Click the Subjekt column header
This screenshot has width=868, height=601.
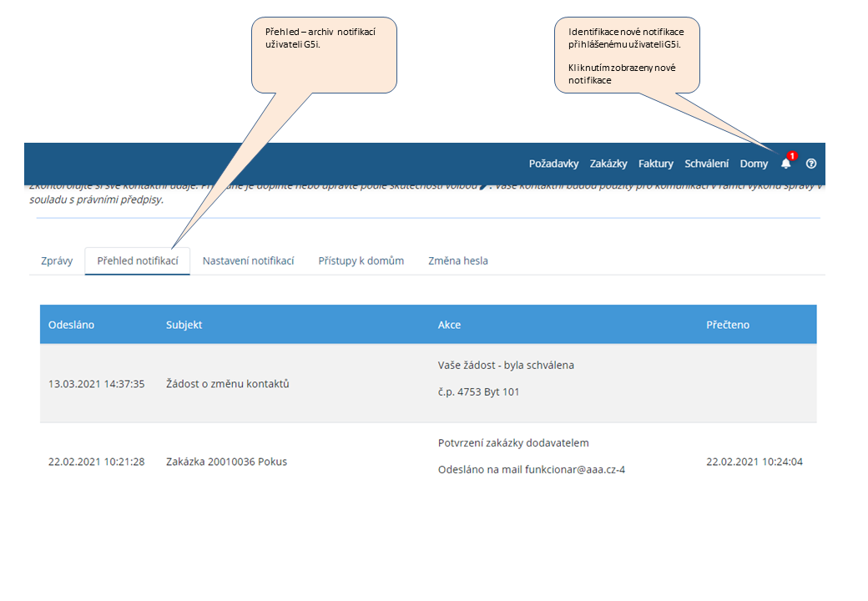184,325
